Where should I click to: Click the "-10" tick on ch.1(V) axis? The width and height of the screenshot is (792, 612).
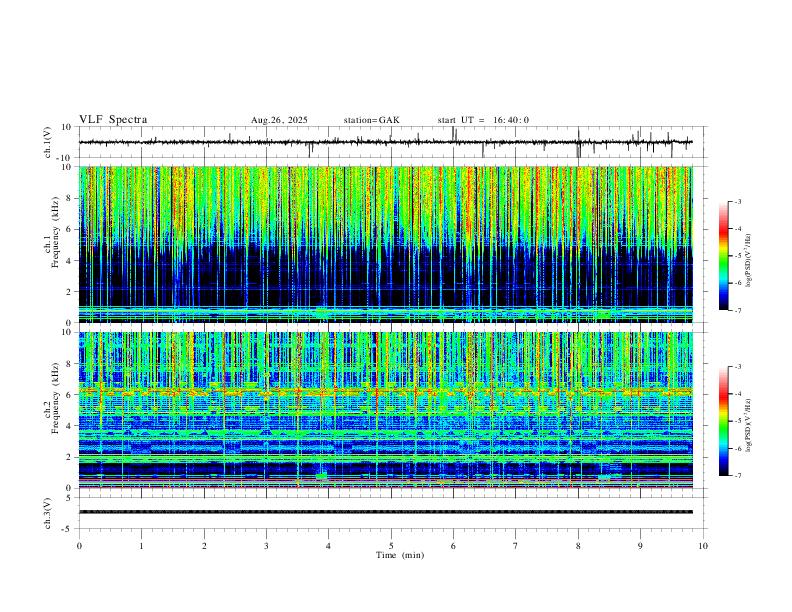64,158
